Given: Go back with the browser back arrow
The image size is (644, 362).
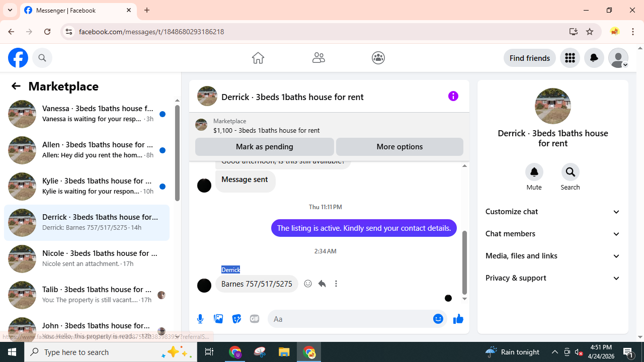Looking at the screenshot, I should (x=11, y=32).
